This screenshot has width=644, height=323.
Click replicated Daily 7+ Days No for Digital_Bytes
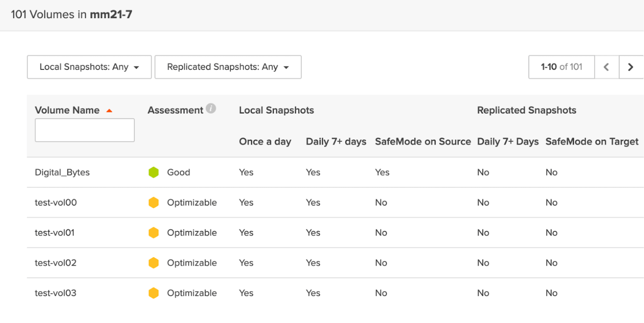(x=483, y=173)
